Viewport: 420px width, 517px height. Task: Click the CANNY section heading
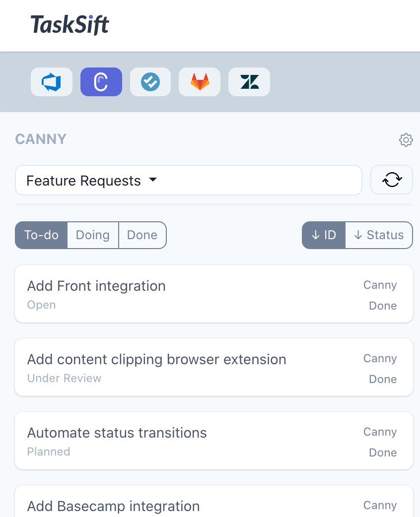point(41,139)
